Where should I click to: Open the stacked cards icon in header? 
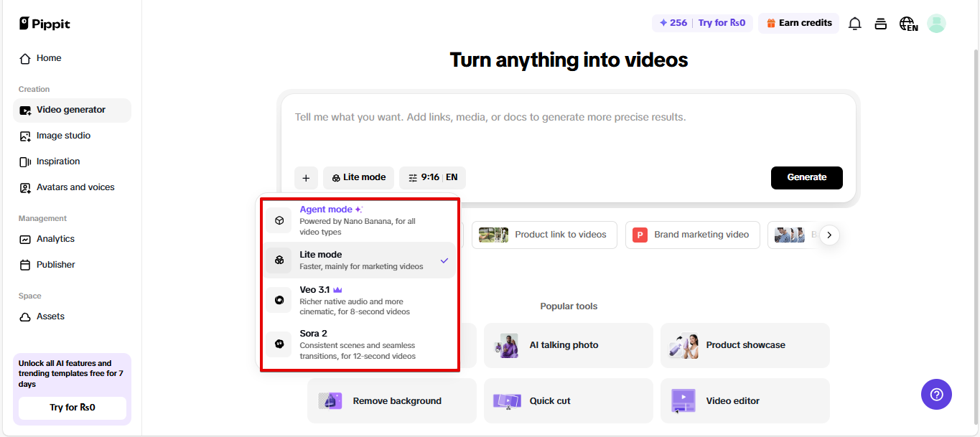point(881,24)
